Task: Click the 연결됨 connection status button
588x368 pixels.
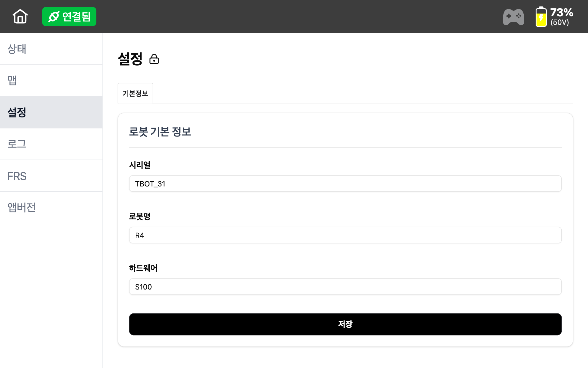Action: click(x=69, y=17)
